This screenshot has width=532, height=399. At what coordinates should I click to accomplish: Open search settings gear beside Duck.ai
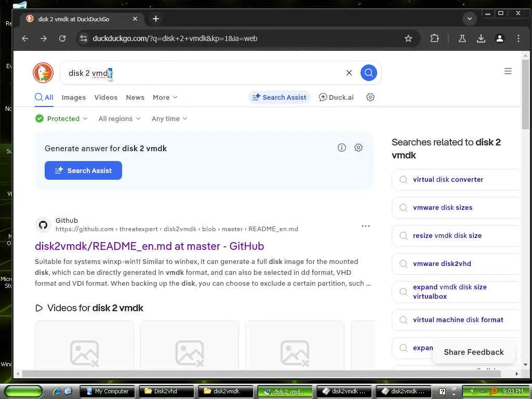click(x=370, y=97)
